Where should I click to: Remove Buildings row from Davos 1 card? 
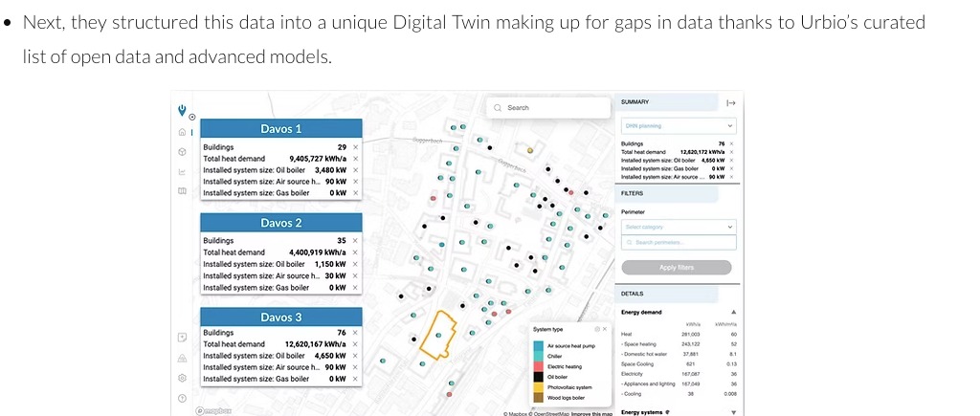[x=356, y=147]
